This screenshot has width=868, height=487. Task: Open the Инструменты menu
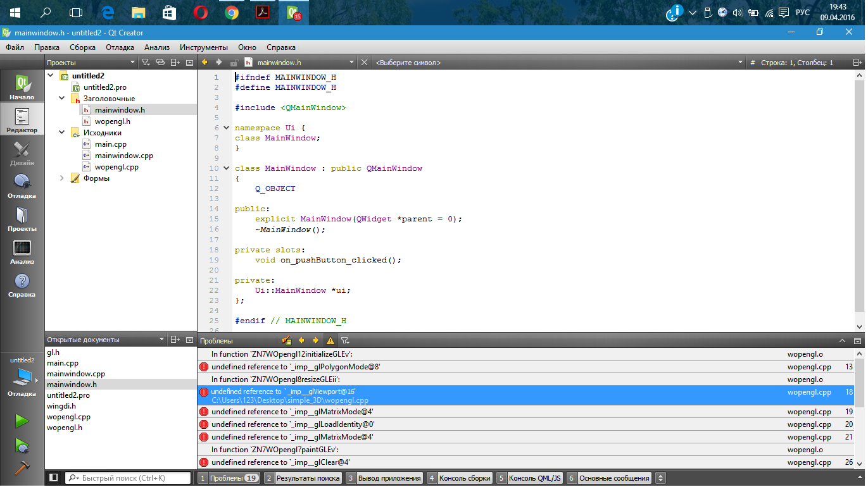(204, 47)
